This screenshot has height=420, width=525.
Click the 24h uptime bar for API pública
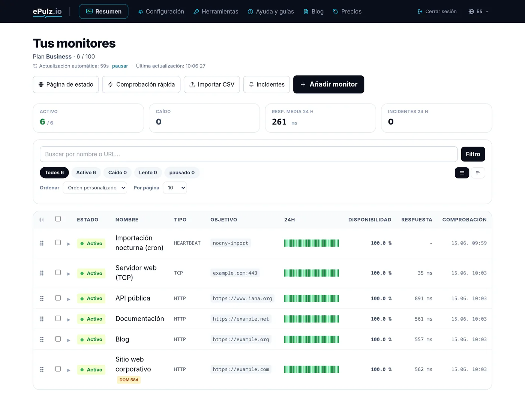(312, 298)
